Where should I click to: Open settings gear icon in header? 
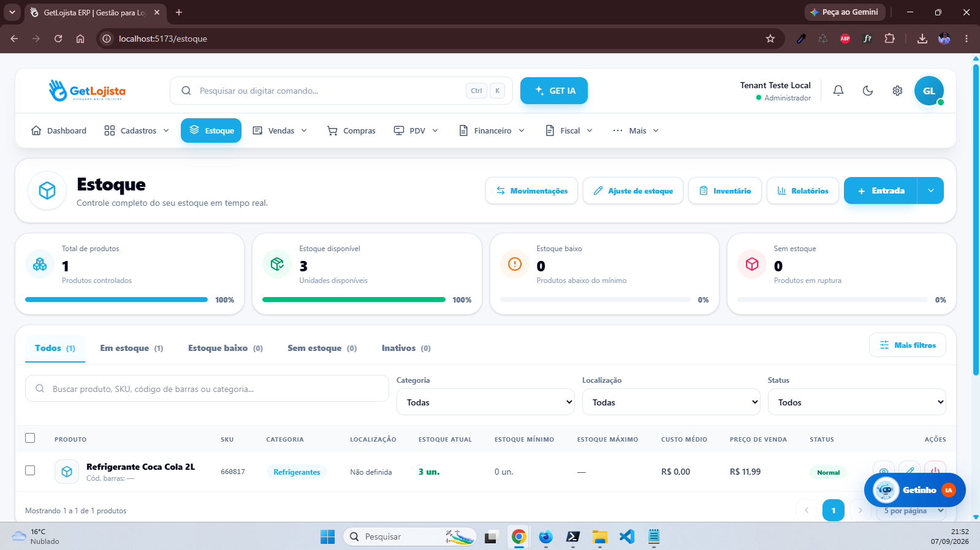[x=897, y=91]
